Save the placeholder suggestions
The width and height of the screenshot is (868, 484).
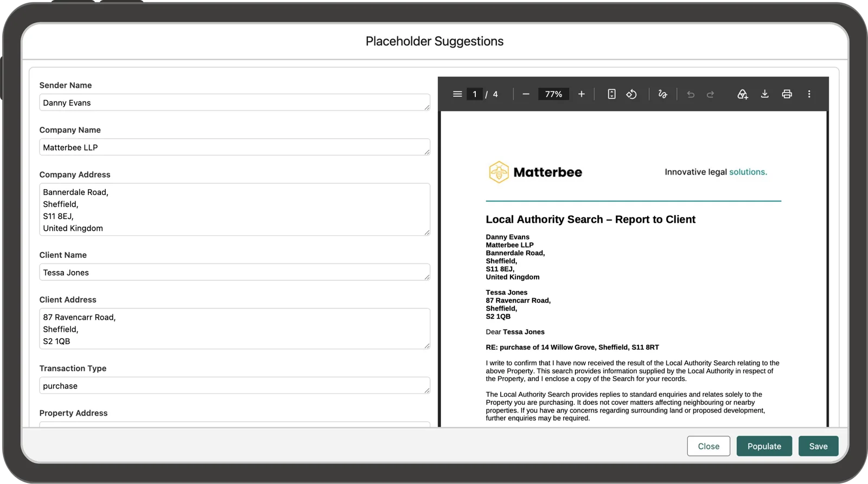[x=819, y=446]
